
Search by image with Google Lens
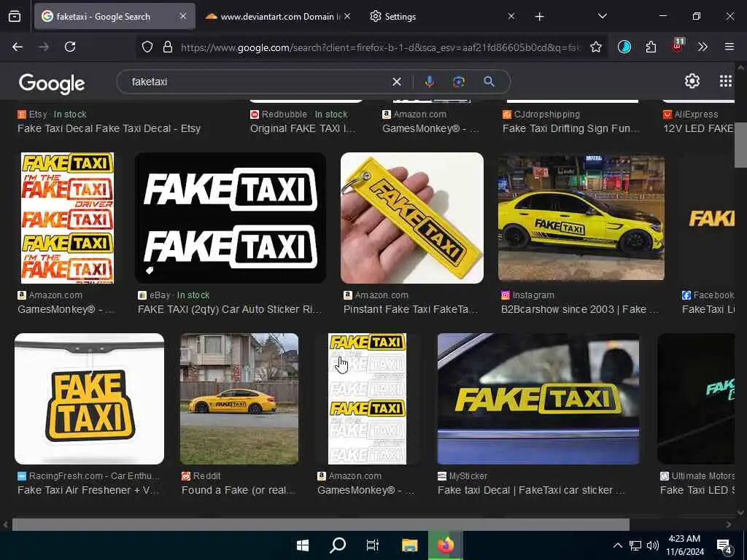coord(459,82)
